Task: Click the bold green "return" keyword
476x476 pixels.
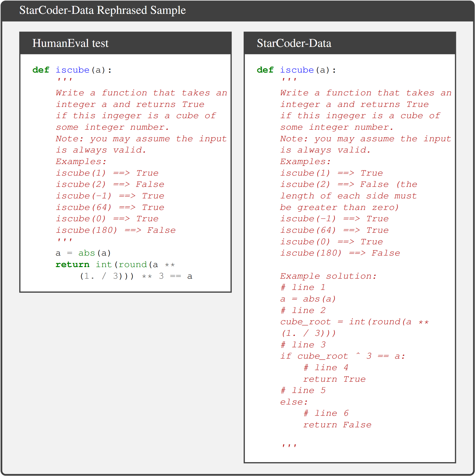Action: point(72,265)
